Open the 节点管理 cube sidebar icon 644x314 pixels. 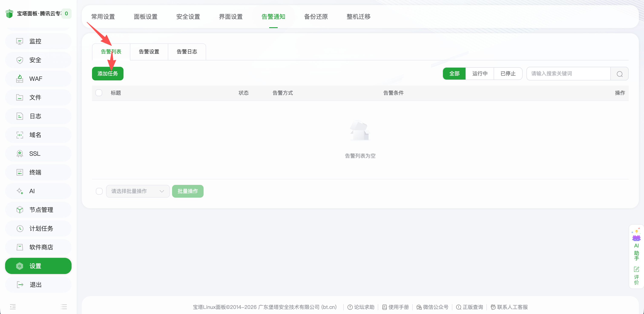[20, 210]
